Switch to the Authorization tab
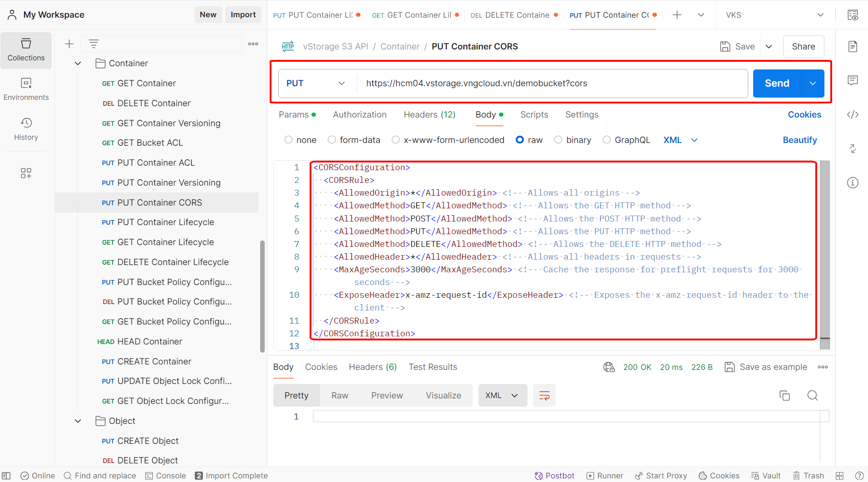868x482 pixels. tap(360, 114)
